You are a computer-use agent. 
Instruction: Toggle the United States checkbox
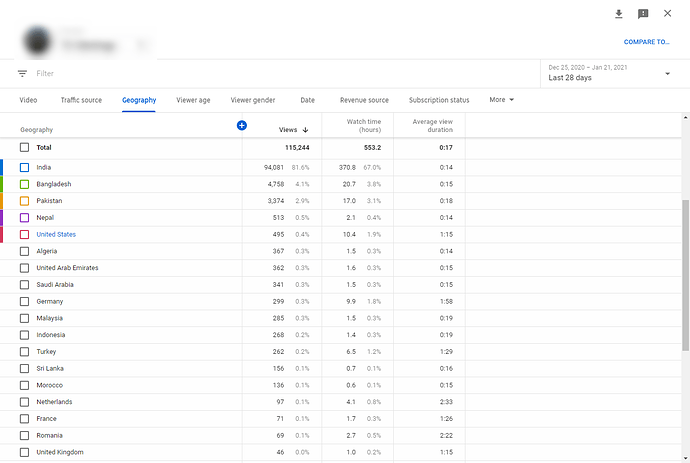click(25, 235)
